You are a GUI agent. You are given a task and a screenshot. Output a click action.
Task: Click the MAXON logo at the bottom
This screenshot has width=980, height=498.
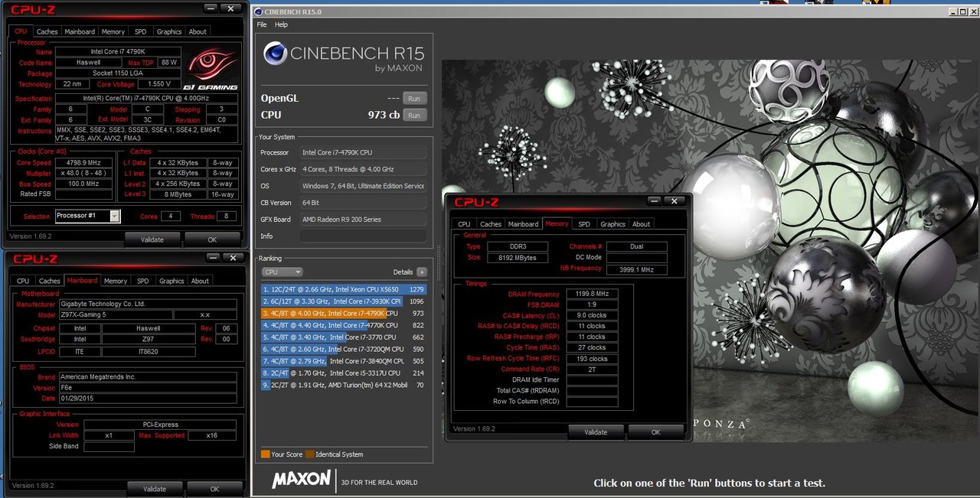click(x=302, y=480)
